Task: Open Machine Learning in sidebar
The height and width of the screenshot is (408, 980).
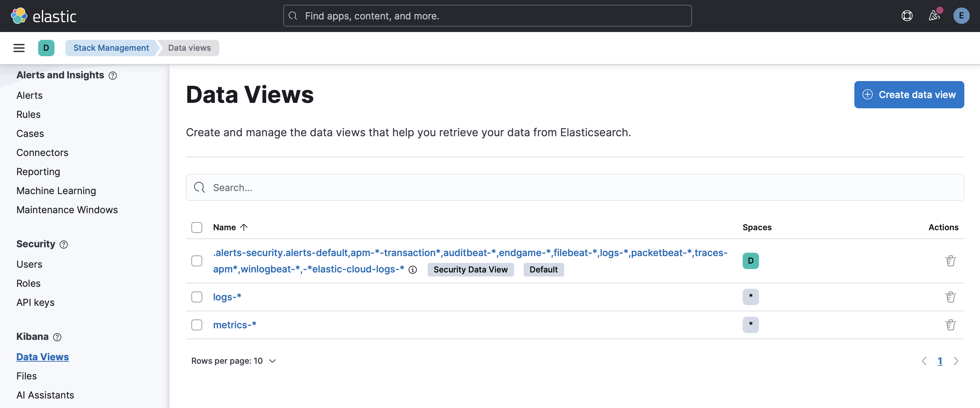Action: click(56, 191)
